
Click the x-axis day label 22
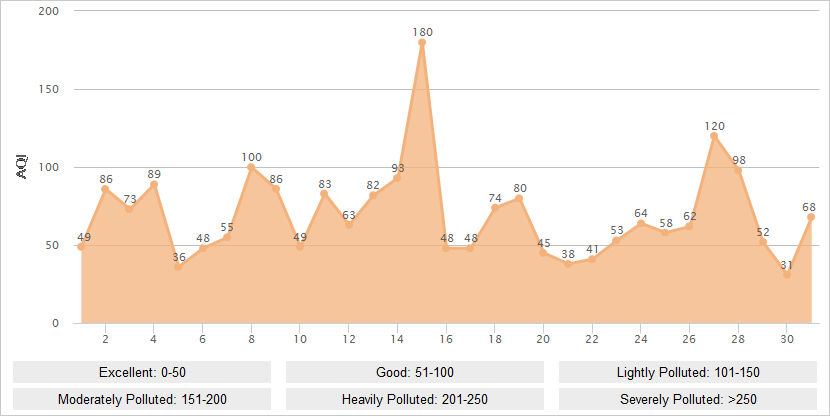pyautogui.click(x=592, y=339)
